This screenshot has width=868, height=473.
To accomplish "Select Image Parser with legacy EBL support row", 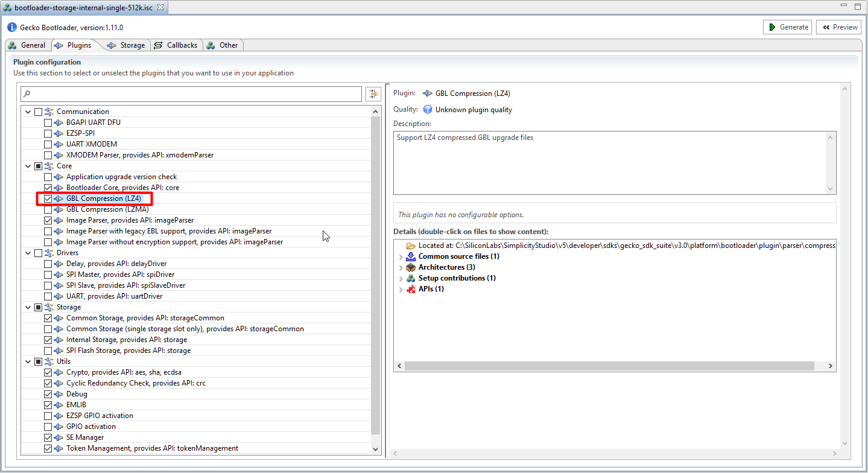I will [196, 231].
